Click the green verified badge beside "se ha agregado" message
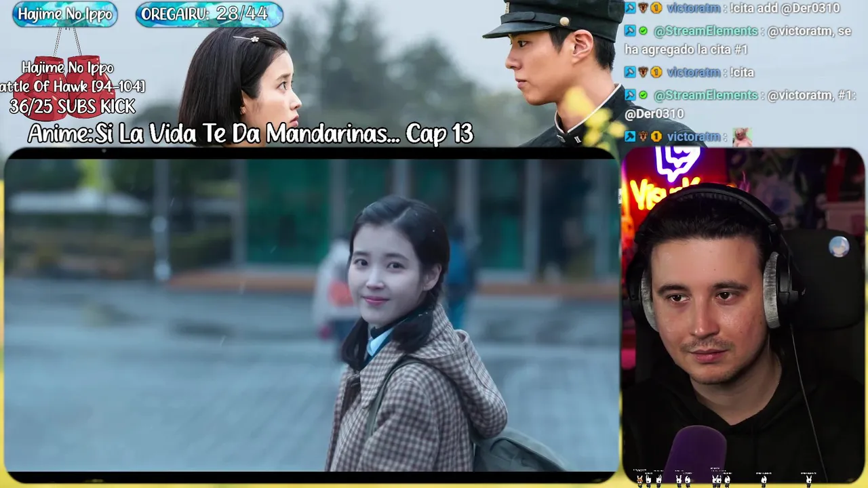The height and width of the screenshot is (488, 868). coord(643,31)
